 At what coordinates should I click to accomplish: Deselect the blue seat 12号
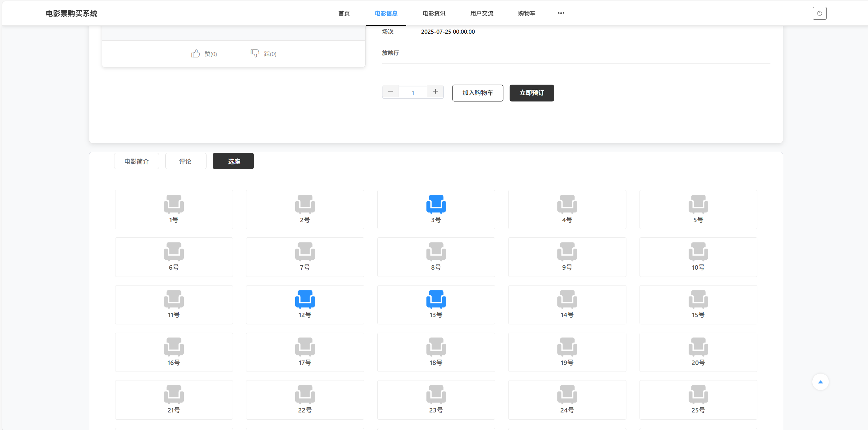[x=305, y=299]
